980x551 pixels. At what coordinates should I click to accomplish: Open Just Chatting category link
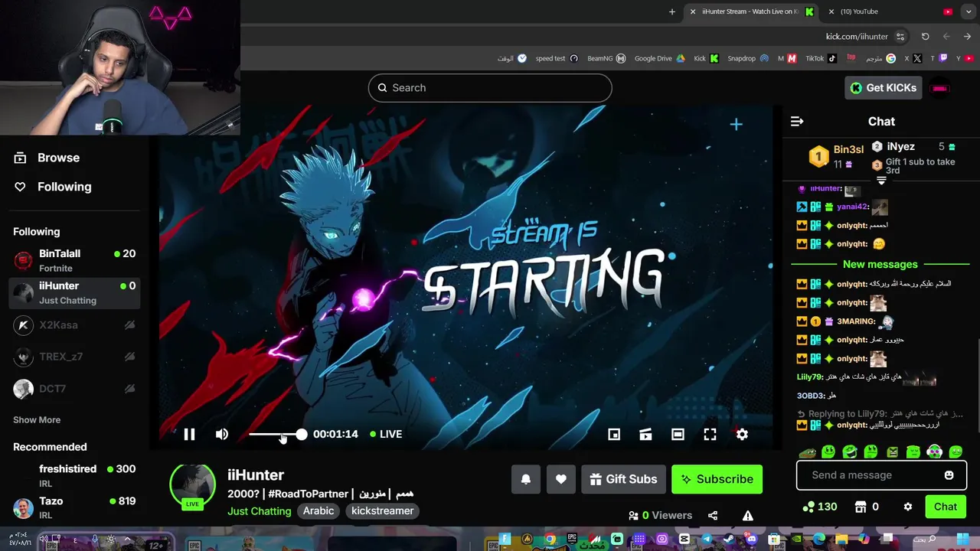tap(260, 511)
